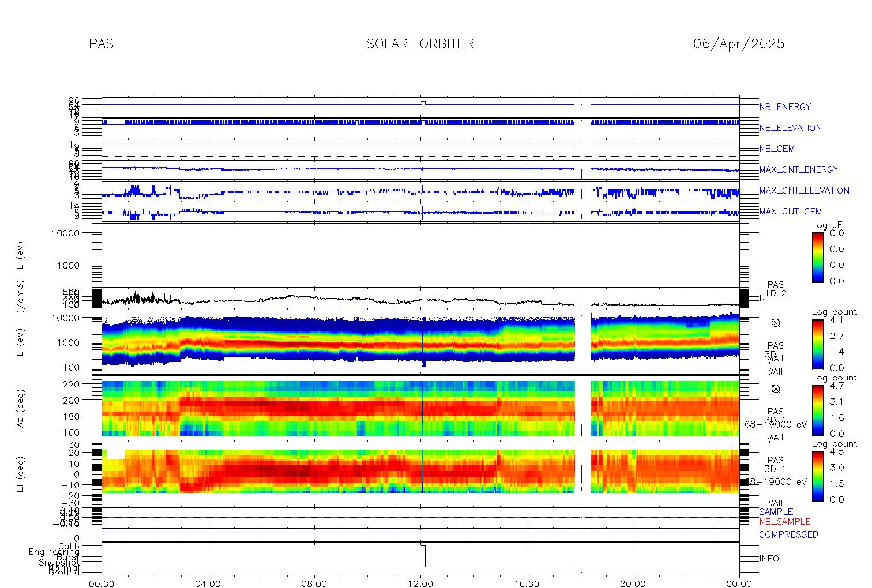
Task: Click the 04:00 time tick label
Action: pos(208,583)
